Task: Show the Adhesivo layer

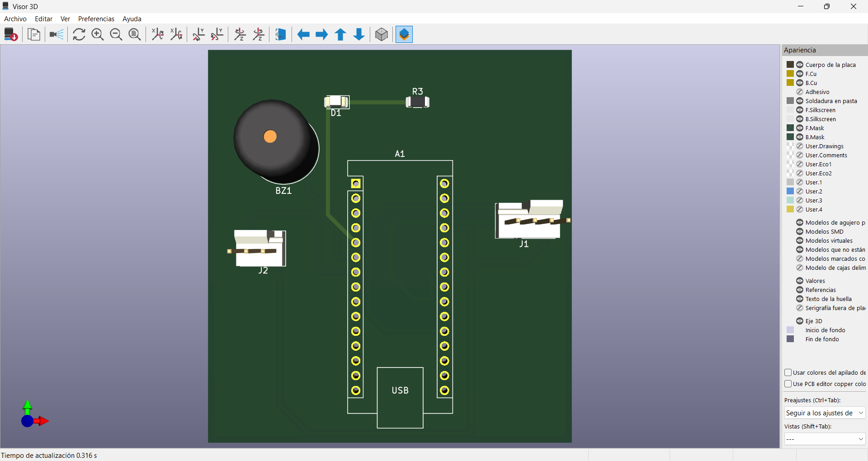Action: (800, 92)
